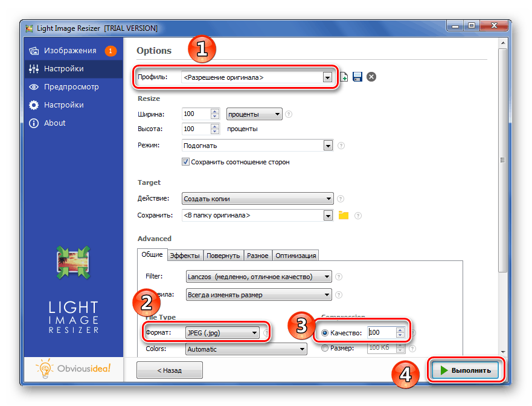This screenshot has width=532, height=406.
Task: Open Настройки item with gear icon
Action: point(73,105)
